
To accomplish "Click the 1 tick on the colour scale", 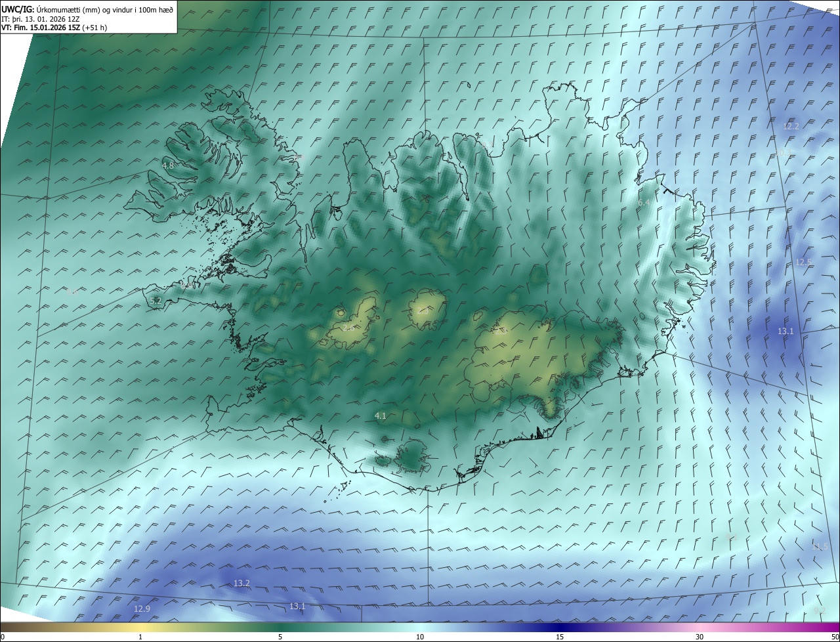I will 140,637.
